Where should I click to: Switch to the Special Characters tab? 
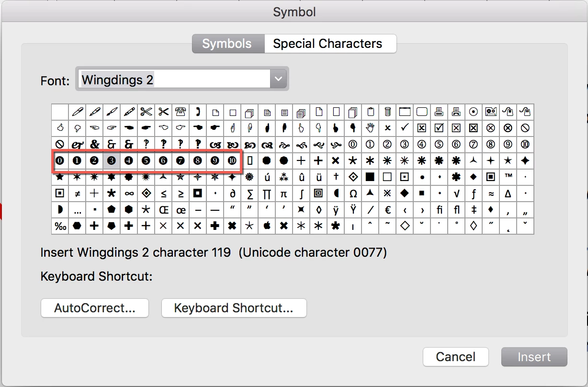pos(330,44)
